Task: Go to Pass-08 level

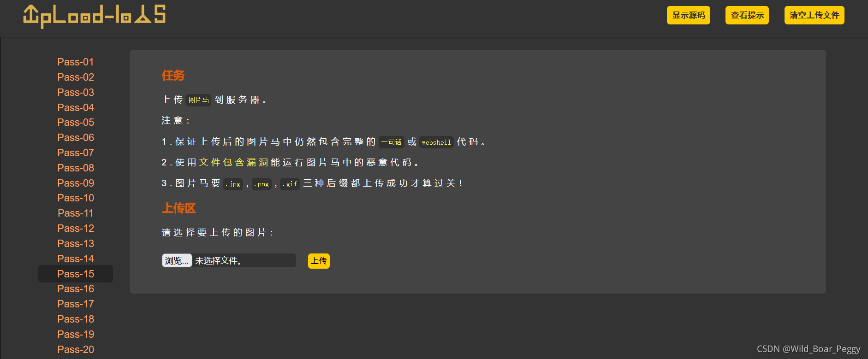Action: click(x=76, y=168)
